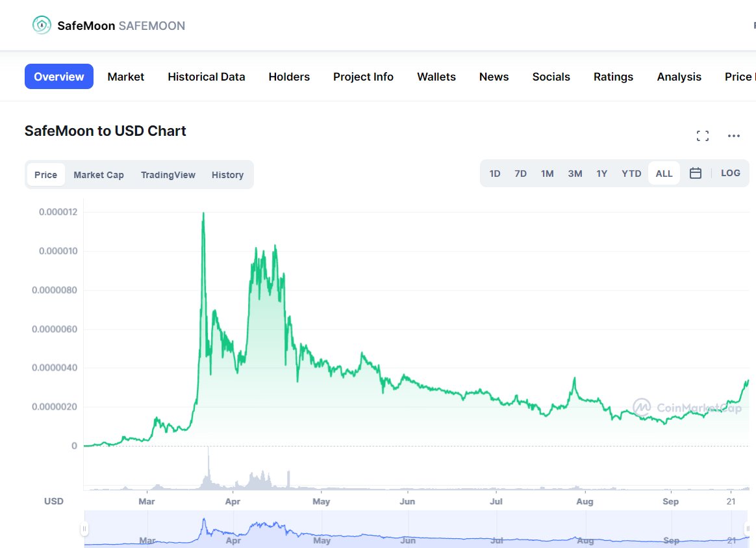Set chart range to 1Y
Image resolution: width=756 pixels, height=548 pixels.
coord(601,174)
